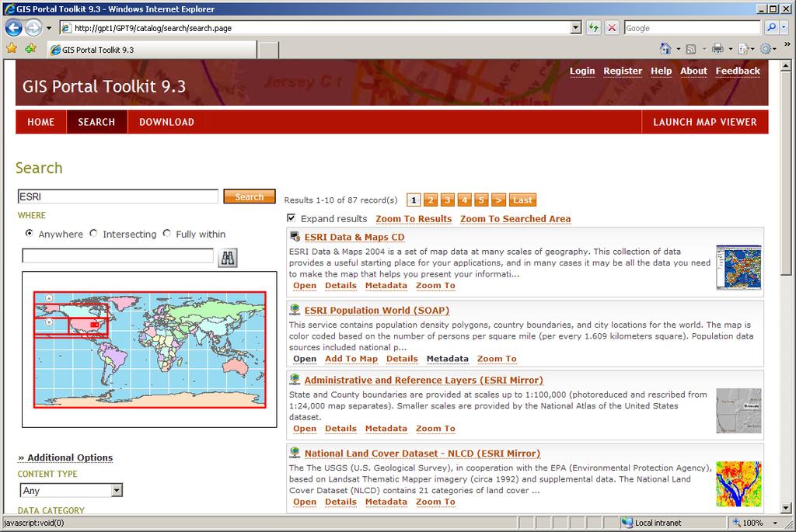Open the Help link

pyautogui.click(x=661, y=71)
